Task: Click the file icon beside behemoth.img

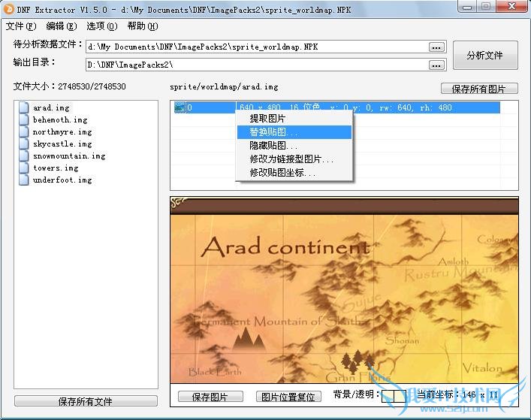Action: (24, 119)
